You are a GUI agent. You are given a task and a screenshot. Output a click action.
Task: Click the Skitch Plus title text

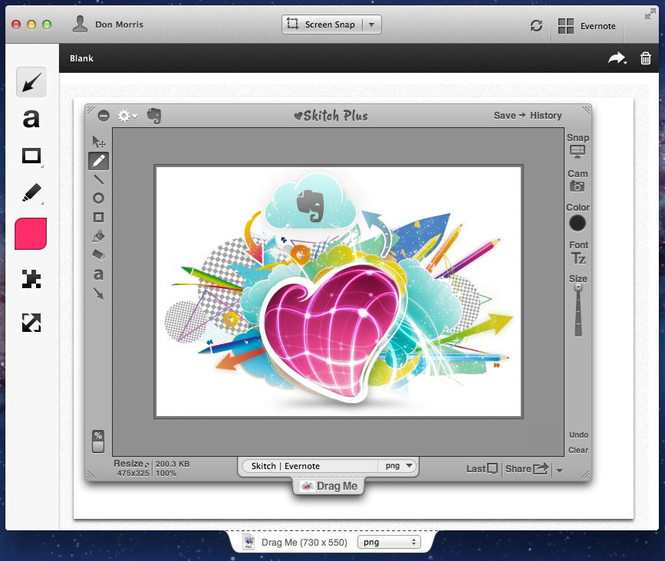[331, 115]
